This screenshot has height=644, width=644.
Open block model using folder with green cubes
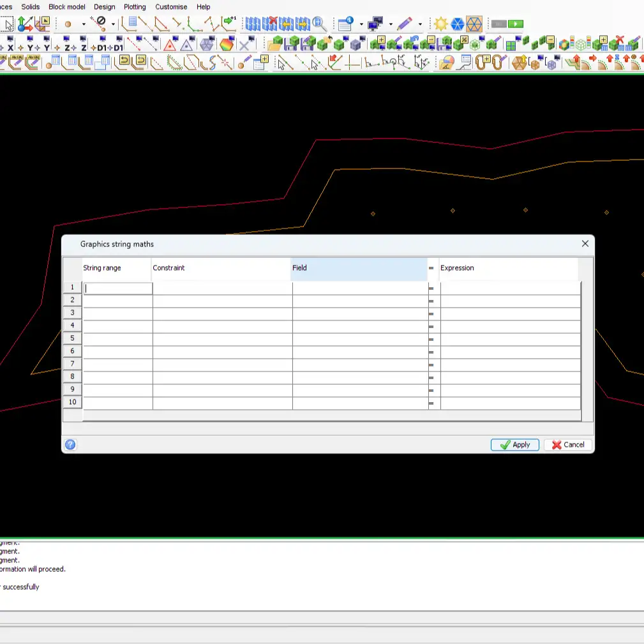click(x=274, y=43)
